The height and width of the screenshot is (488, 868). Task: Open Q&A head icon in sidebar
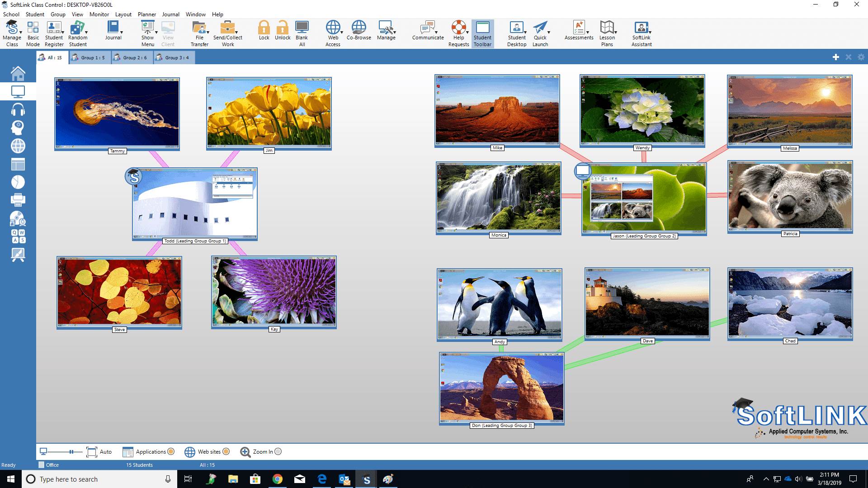[x=18, y=128]
